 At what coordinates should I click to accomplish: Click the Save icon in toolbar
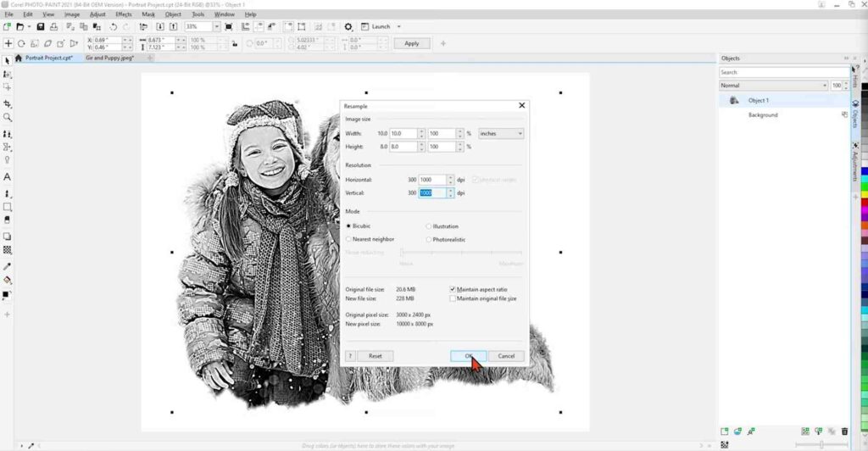click(41, 26)
